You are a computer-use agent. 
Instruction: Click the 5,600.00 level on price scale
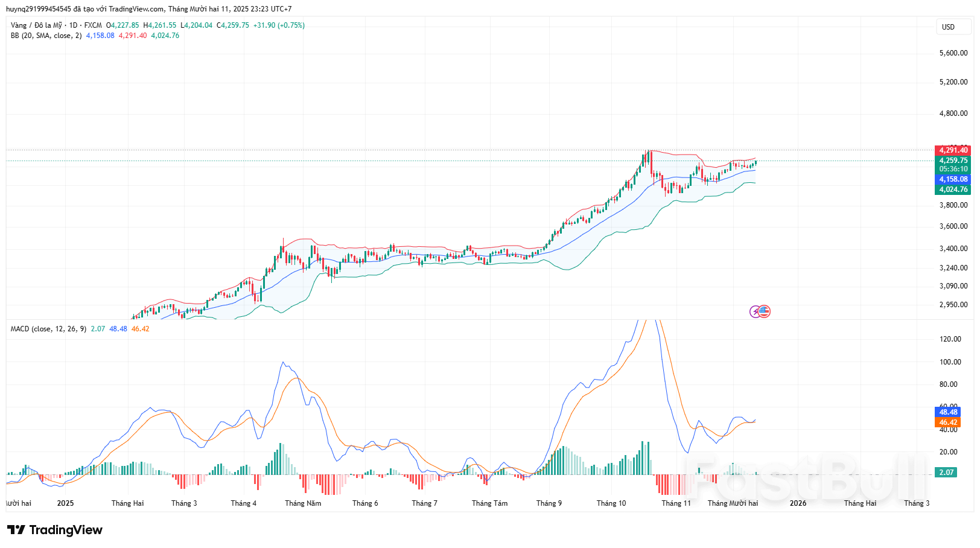[x=953, y=53]
